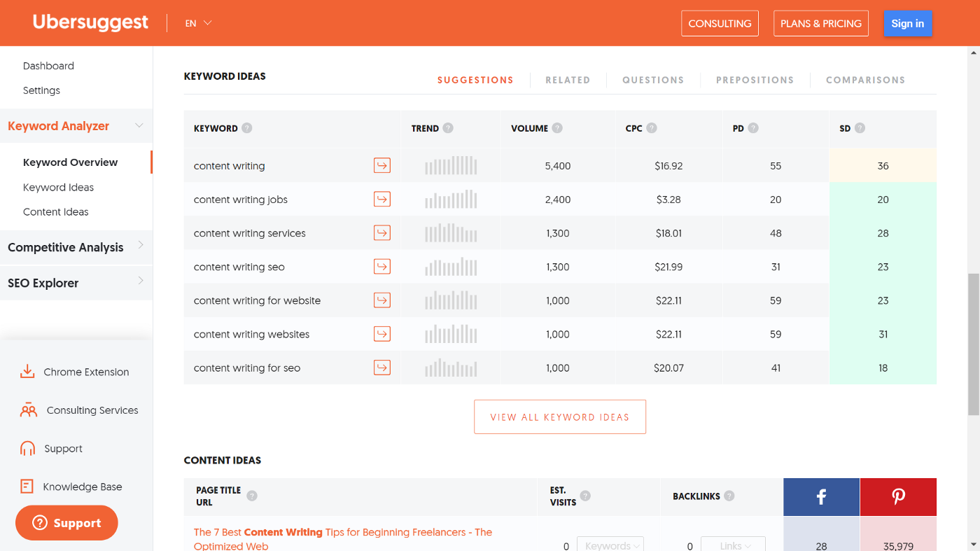
Task: Click the Consulting Services people icon
Action: (x=29, y=410)
